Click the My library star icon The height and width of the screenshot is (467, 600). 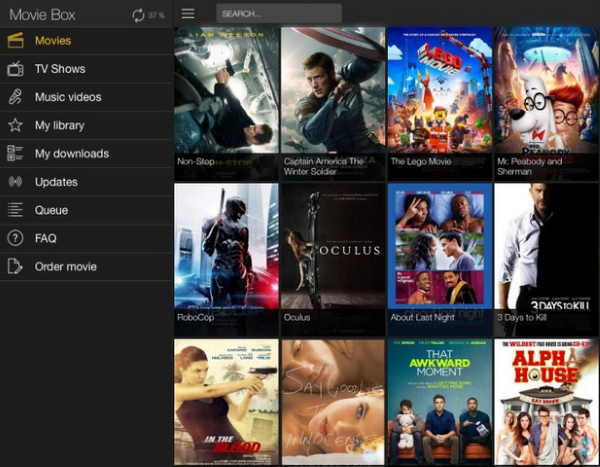pyautogui.click(x=15, y=125)
